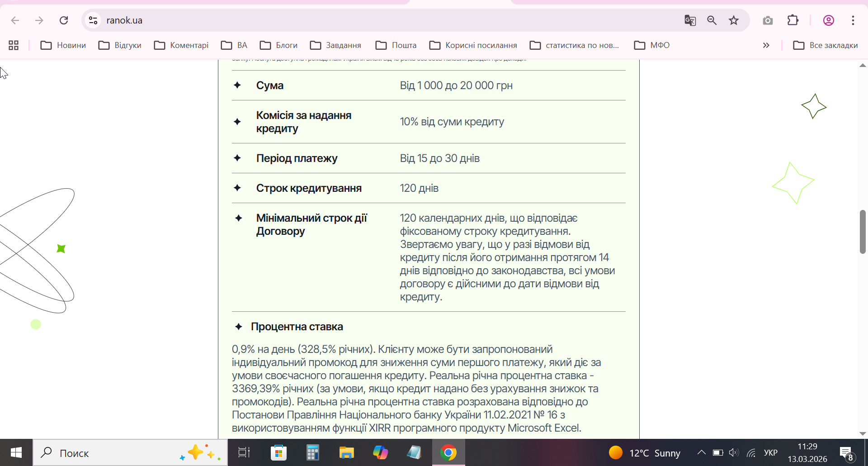The height and width of the screenshot is (466, 868).
Task: Click the value Від 15 до 30 днів
Action: point(440,158)
